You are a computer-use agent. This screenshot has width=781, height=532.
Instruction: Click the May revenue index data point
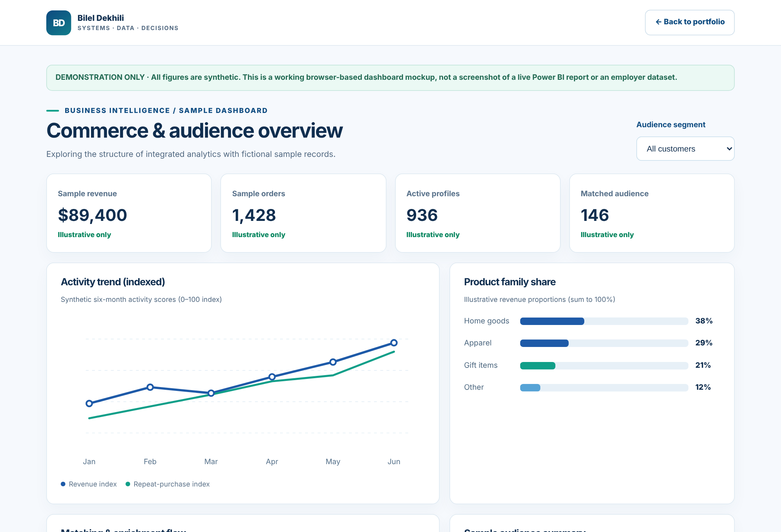333,362
